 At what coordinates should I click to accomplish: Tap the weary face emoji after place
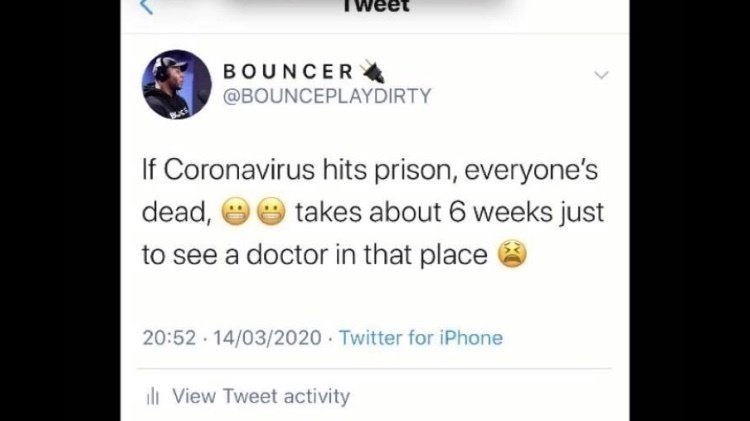[512, 254]
